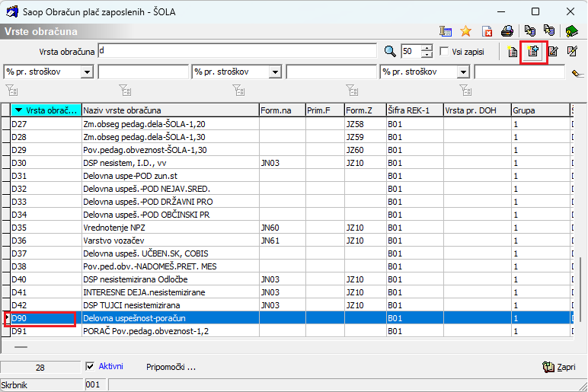
Task: Select the D90 cell
Action: [46, 318]
